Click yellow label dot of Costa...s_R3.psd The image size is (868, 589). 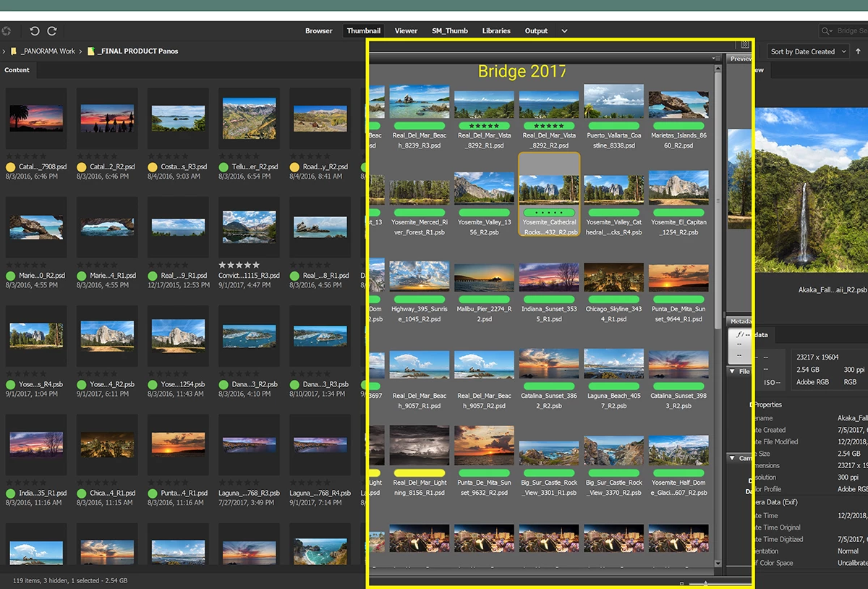click(x=153, y=166)
